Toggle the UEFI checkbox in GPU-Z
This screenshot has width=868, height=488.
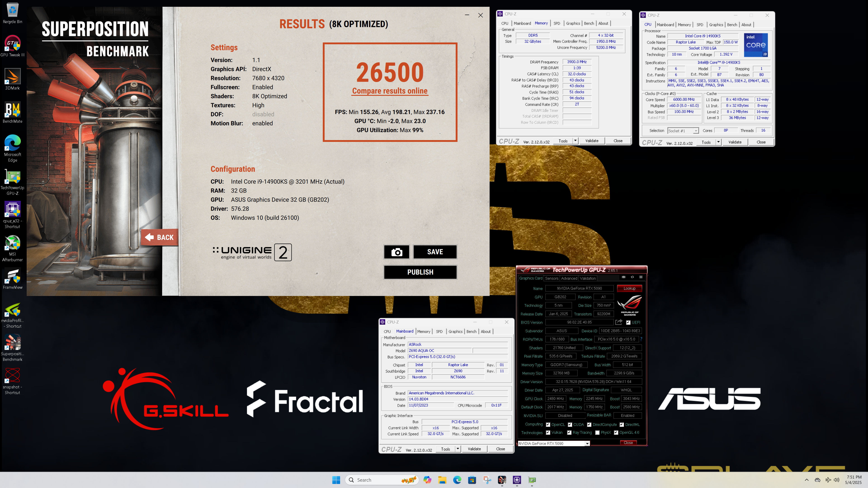[x=628, y=322]
